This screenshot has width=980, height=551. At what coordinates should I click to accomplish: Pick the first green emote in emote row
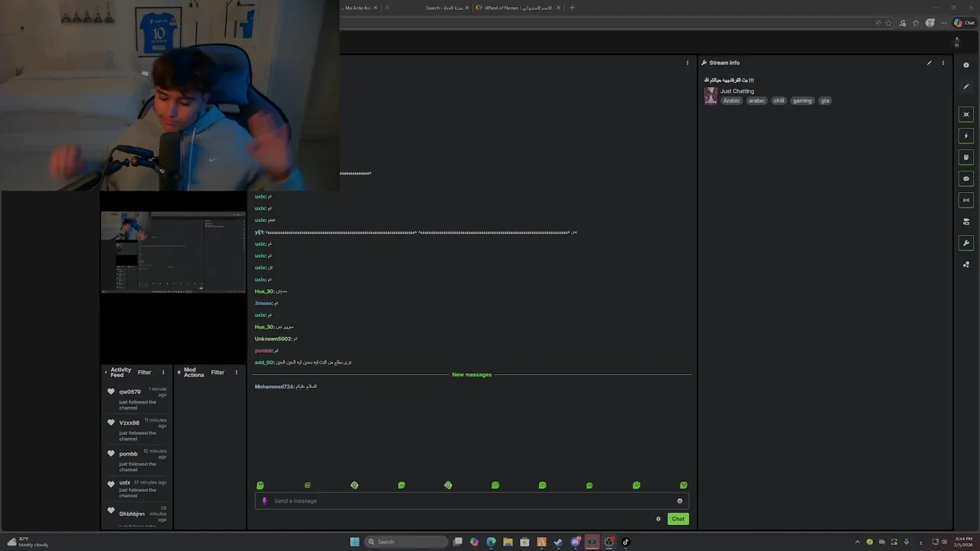(260, 485)
